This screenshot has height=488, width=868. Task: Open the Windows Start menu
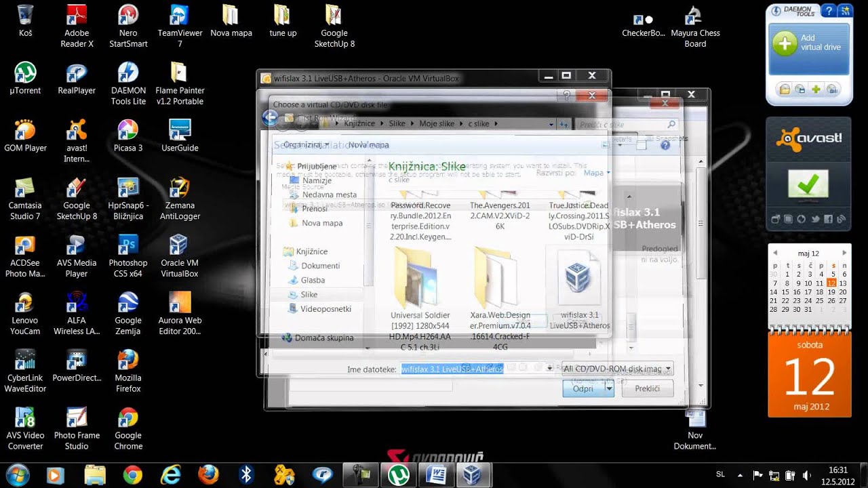pyautogui.click(x=17, y=474)
